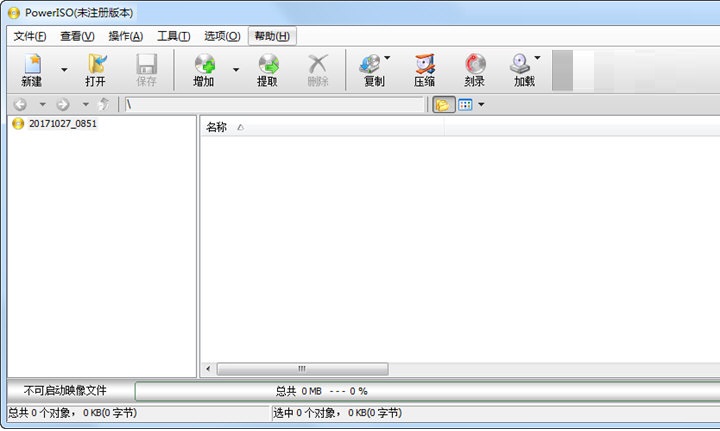Screen dimensions: 720x431
Task: Toggle the folder tree view button
Action: 442,104
